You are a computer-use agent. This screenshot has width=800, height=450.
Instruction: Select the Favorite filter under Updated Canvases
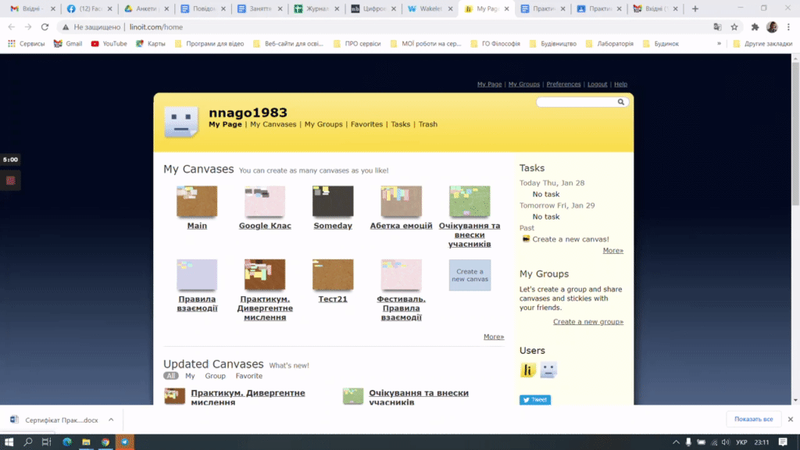(x=249, y=376)
